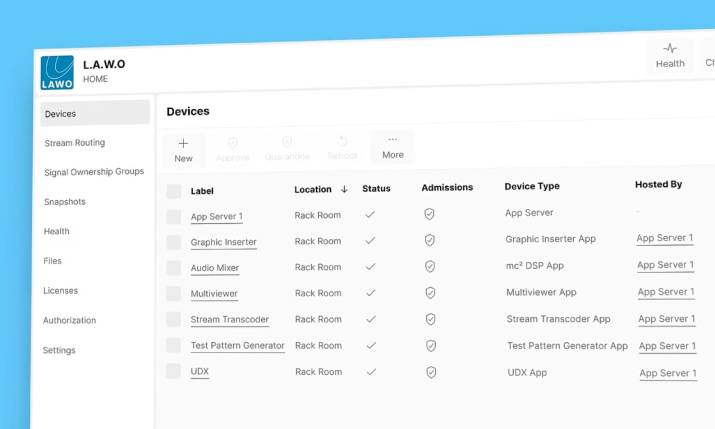Open the Health monitor icon in top bar
This screenshot has height=429, width=715.
(670, 48)
